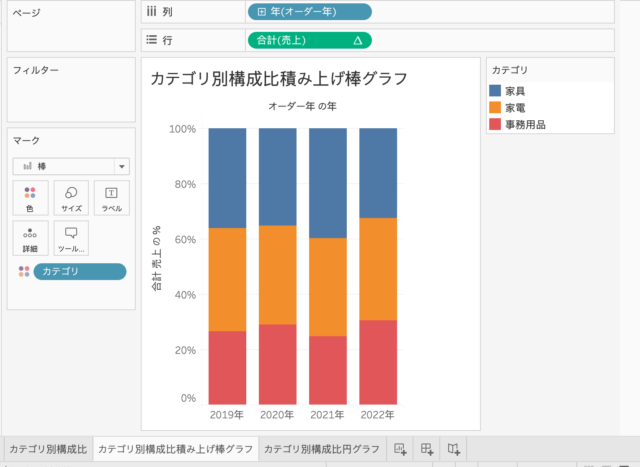Screen dimensions: 640x467
Task: Open the mark type dropdown arrow
Action: point(122,167)
